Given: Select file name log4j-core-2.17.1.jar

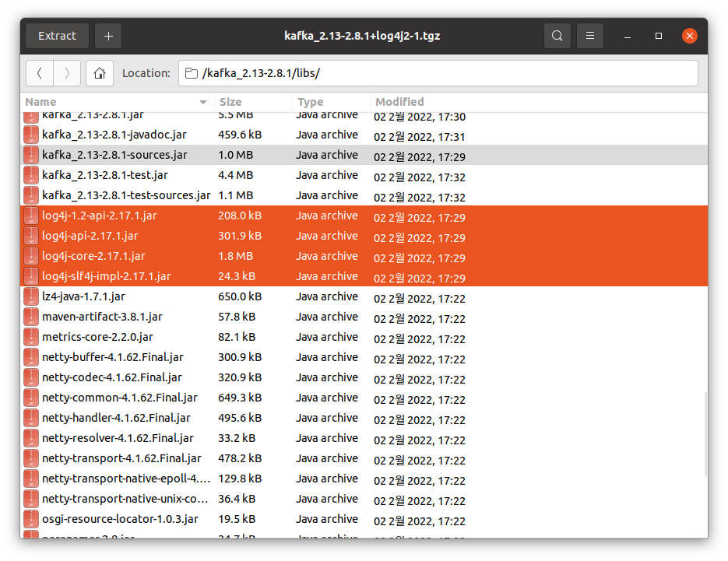Looking at the screenshot, I should pyautogui.click(x=93, y=256).
